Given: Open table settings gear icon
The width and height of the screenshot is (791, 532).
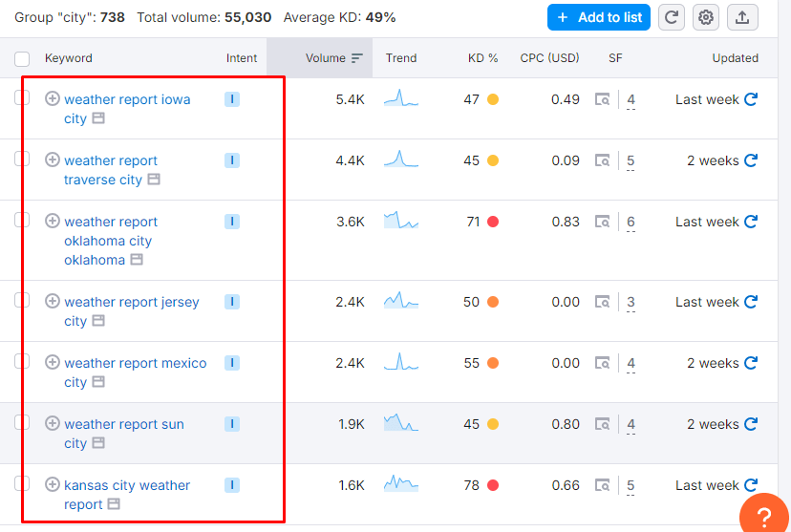Looking at the screenshot, I should point(705,17).
